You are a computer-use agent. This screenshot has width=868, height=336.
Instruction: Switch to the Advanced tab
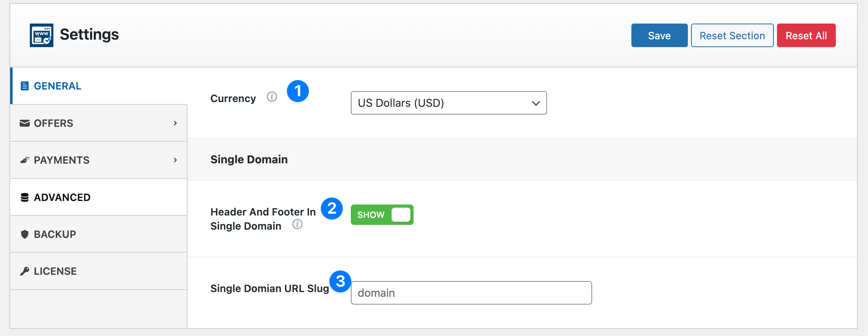(x=62, y=197)
